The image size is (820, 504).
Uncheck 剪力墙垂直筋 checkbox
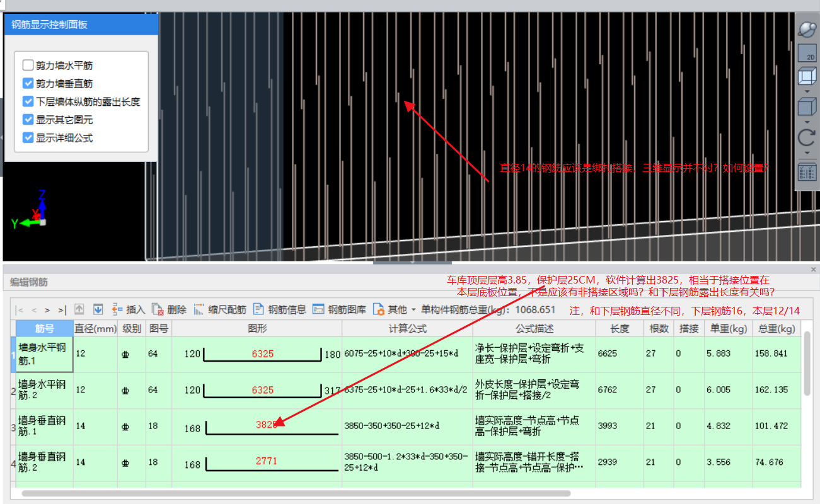click(x=28, y=83)
